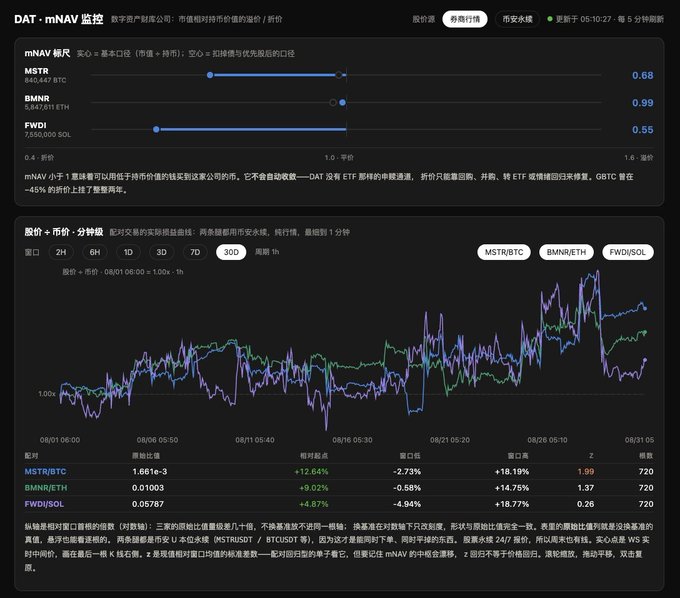The image size is (680, 598).
Task: Click the green update status indicator dot
Action: 550,19
